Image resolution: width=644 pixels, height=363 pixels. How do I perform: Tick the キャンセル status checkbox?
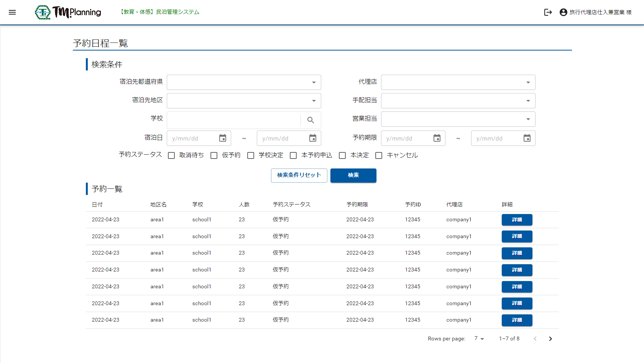(x=379, y=155)
